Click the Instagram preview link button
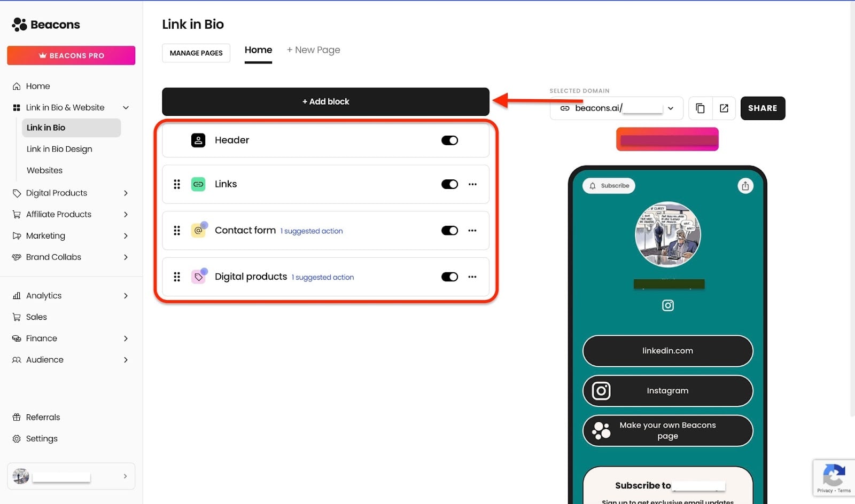855x504 pixels. [x=667, y=391]
